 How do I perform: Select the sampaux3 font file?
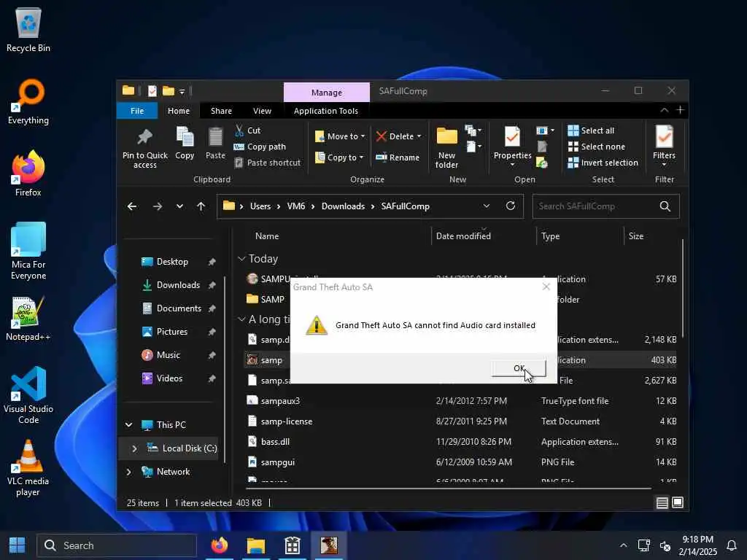pos(280,401)
